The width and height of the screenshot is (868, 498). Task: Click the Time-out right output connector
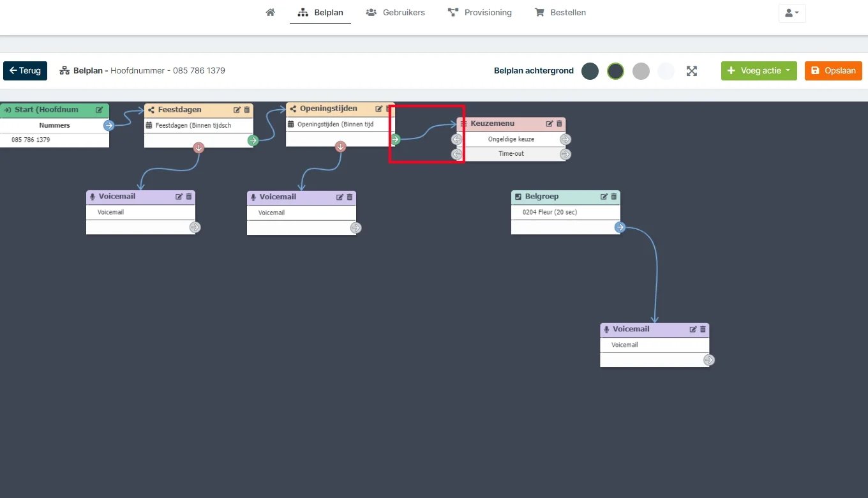[x=565, y=154]
